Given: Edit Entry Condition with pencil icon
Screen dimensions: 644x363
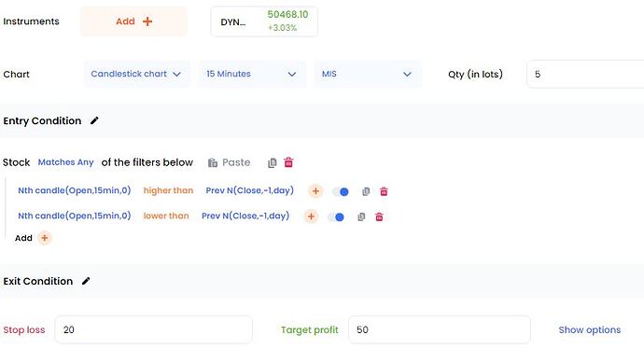Looking at the screenshot, I should pyautogui.click(x=94, y=120).
